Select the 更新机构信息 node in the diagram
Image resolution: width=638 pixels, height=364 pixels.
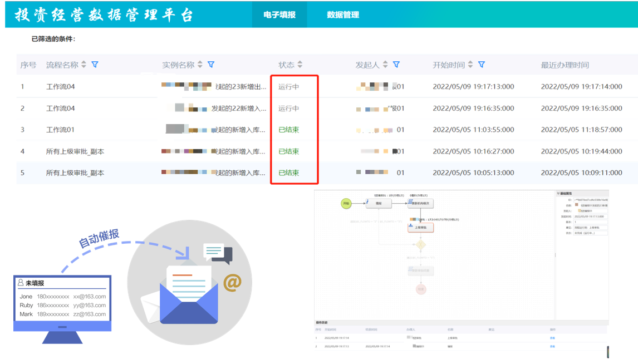pos(421,203)
